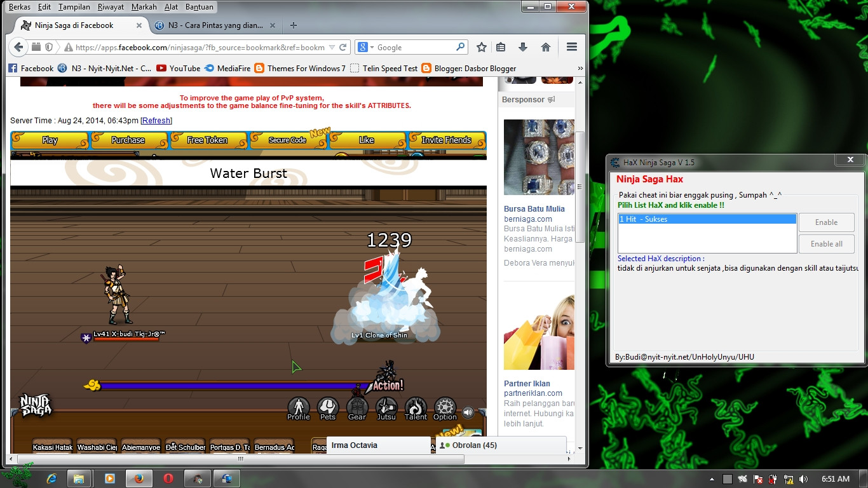Open the game Option gear icon
The image size is (868, 488).
click(445, 409)
